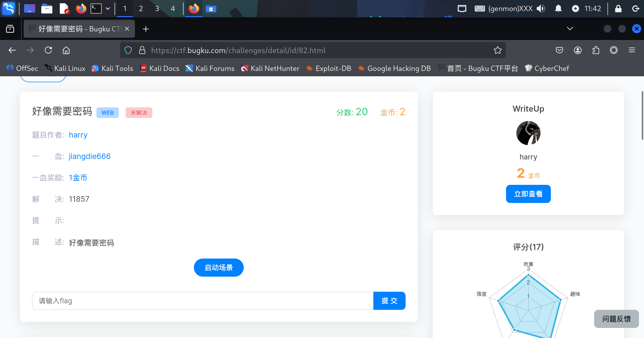Image resolution: width=644 pixels, height=338 pixels.
Task: Go forward one page
Action: tap(30, 50)
